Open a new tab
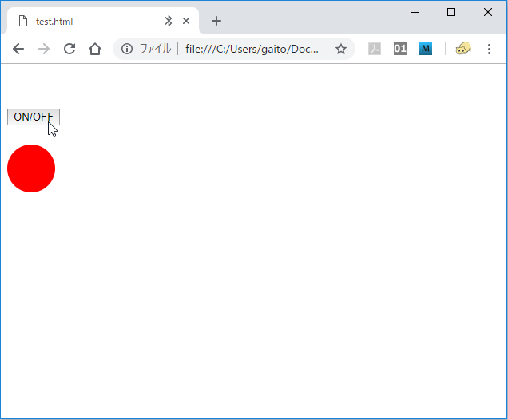This screenshot has height=420, width=508. 216,22
